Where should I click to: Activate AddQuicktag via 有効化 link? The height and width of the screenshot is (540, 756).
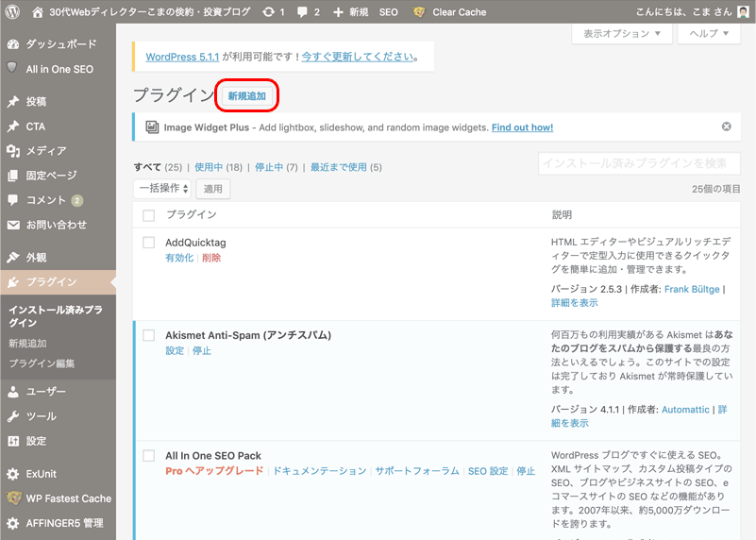point(179,258)
